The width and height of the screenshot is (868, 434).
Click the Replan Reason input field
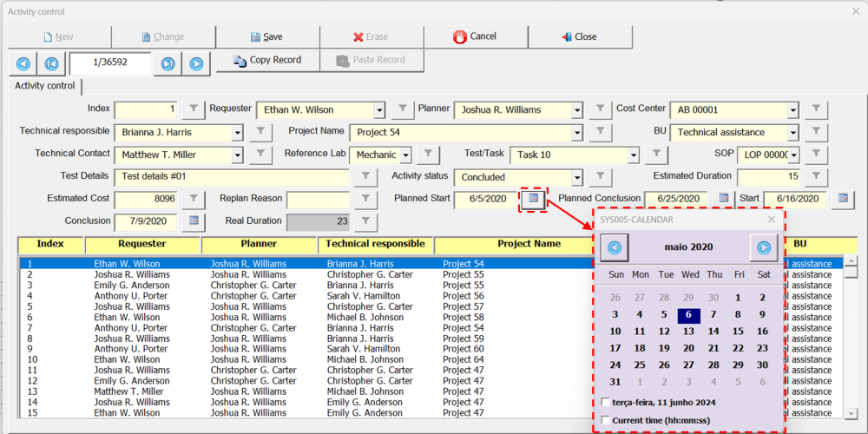click(318, 200)
